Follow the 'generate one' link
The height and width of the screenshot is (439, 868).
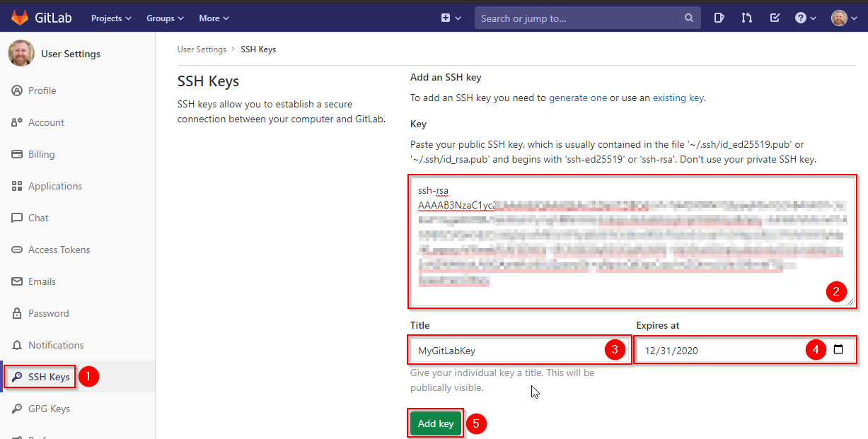577,98
